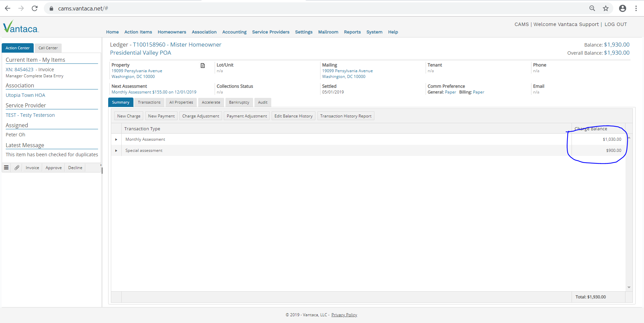Open Transaction History Report
The height and width of the screenshot is (323, 644).
pos(345,116)
